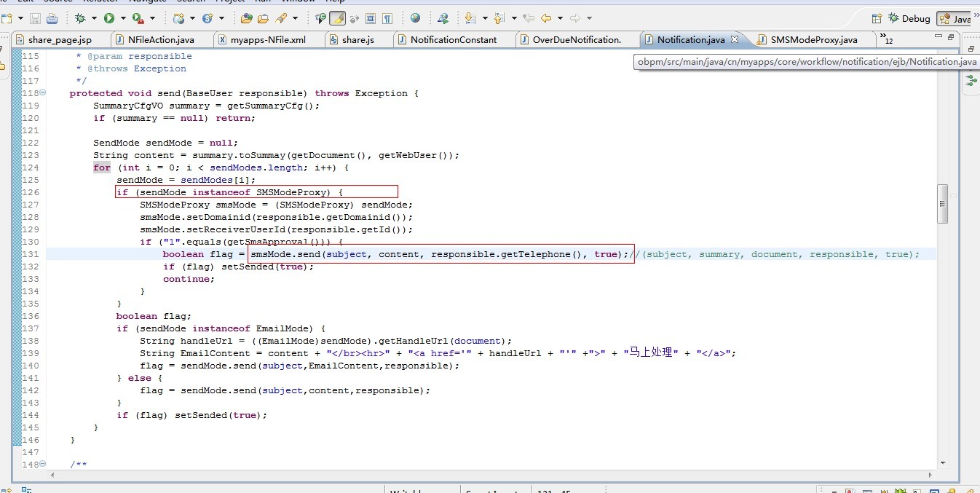Click the Forward navigation arrow

574,18
